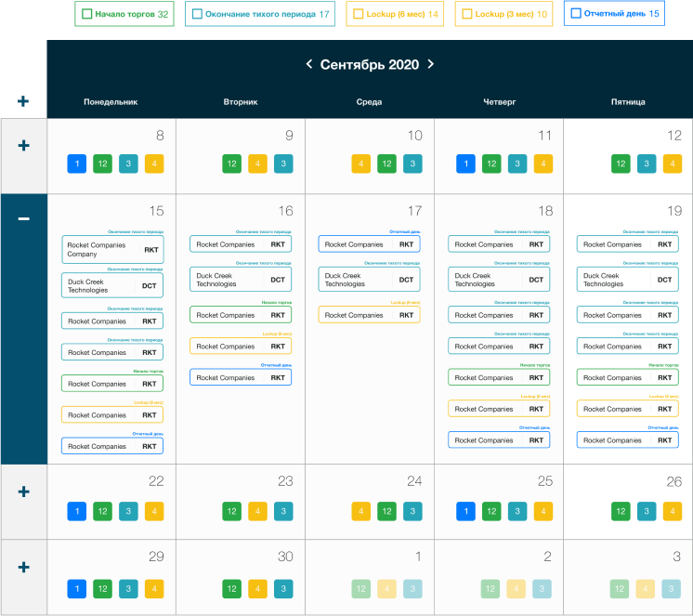
Task: Expand the week row starting September 8
Action: [23, 146]
